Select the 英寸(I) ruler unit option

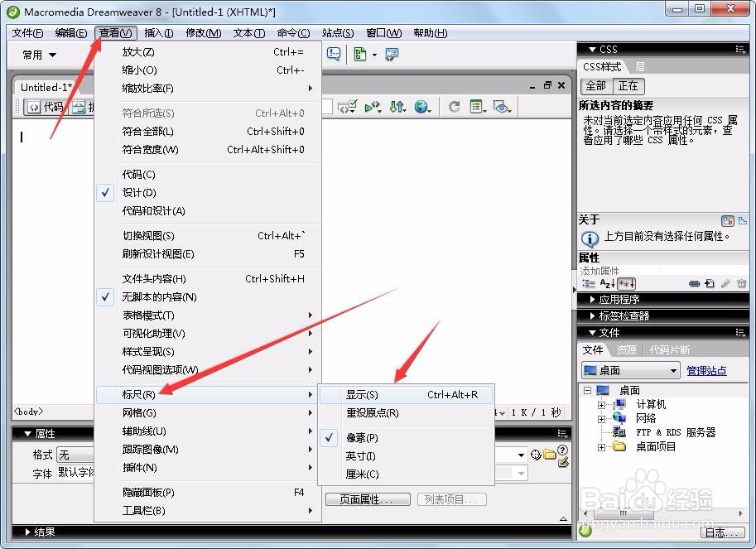(x=406, y=456)
